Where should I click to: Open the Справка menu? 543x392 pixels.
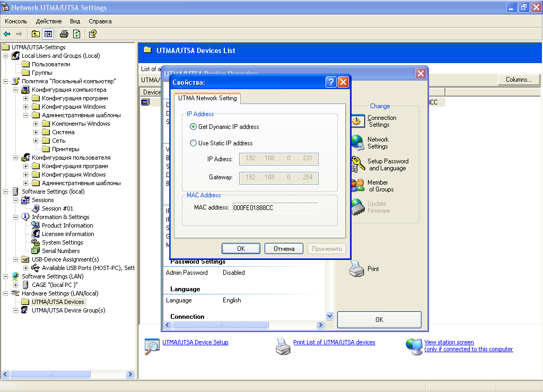(x=100, y=21)
